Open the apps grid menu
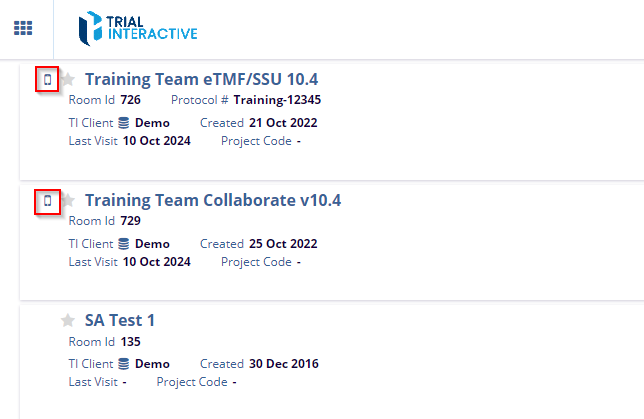Screen dimensions: 644x419 pyautogui.click(x=23, y=28)
